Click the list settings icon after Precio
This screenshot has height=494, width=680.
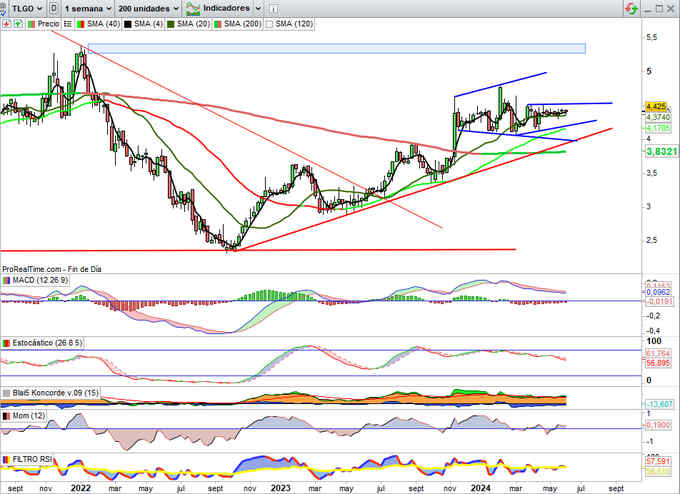tap(68, 24)
